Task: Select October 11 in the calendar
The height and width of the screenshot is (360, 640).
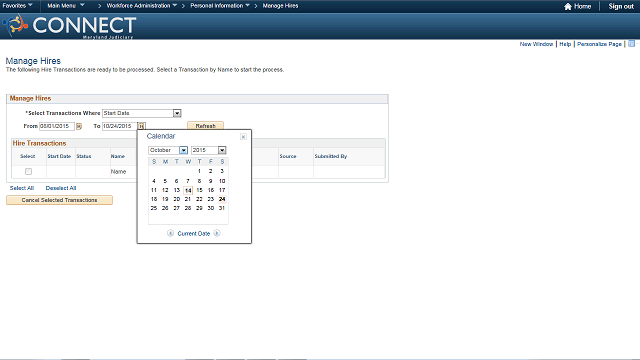Action: click(x=154, y=190)
